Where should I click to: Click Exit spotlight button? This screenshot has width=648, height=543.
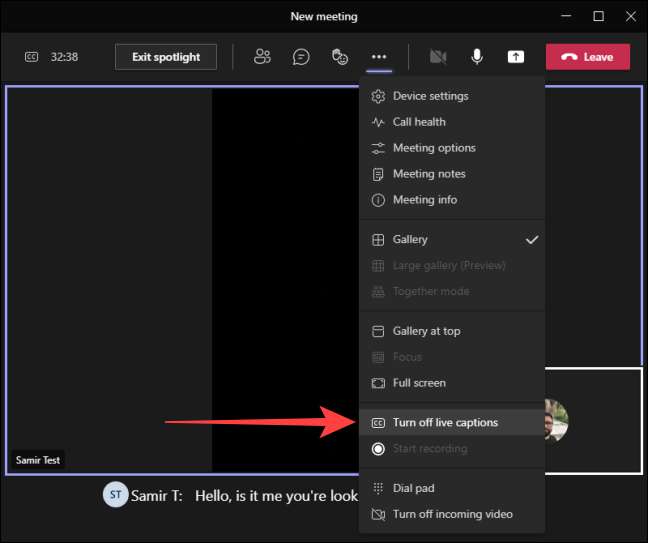point(166,57)
